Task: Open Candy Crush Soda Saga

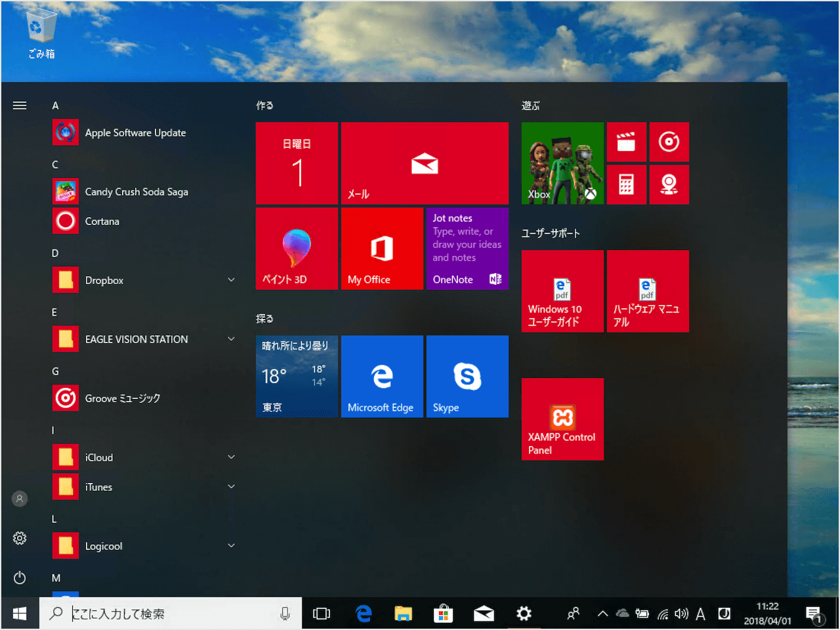Action: pyautogui.click(x=144, y=192)
